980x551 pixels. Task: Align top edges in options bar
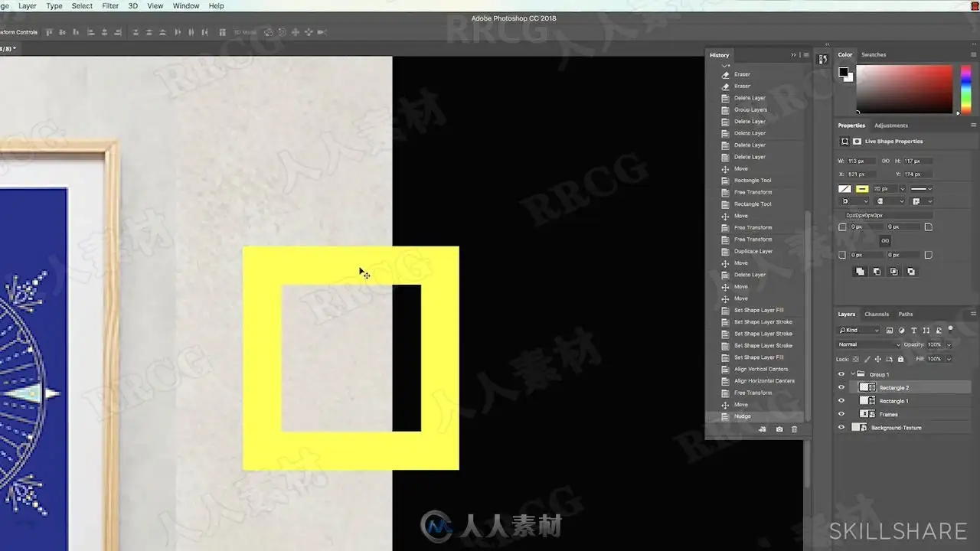click(x=49, y=32)
